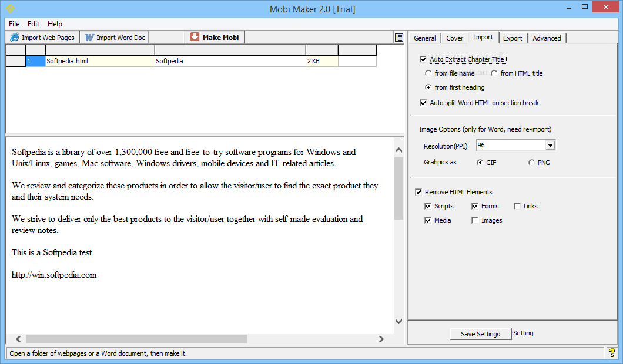The width and height of the screenshot is (623, 364).
Task: Click the Internet Explorer icon on Import Web Pages
Action: pyautogui.click(x=15, y=38)
